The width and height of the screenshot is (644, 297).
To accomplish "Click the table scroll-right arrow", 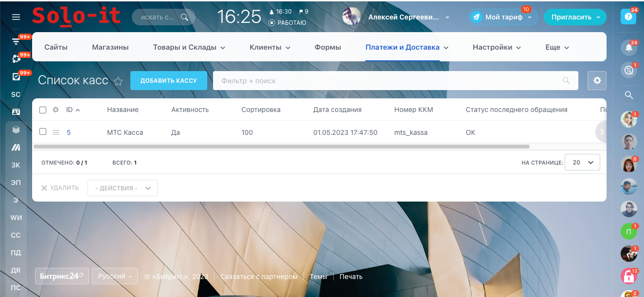I will (x=601, y=131).
